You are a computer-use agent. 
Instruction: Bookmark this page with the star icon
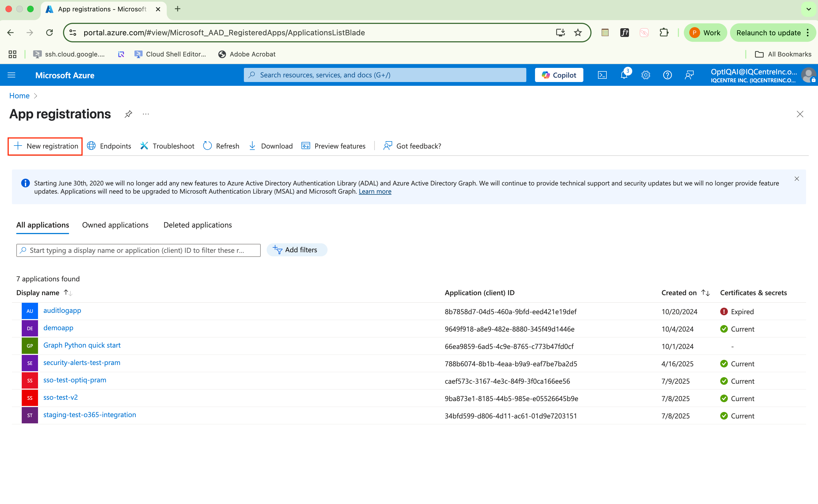(578, 33)
